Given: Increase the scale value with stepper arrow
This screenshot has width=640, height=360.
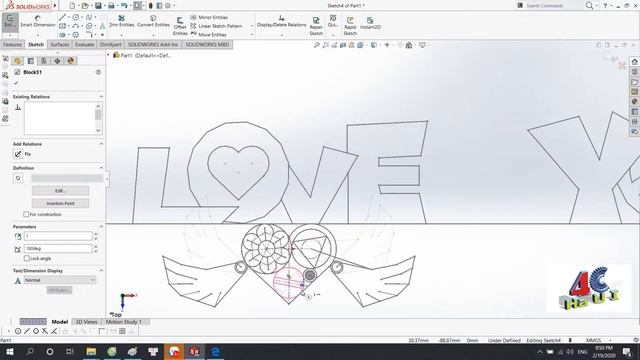Looking at the screenshot, I should click(x=96, y=234).
